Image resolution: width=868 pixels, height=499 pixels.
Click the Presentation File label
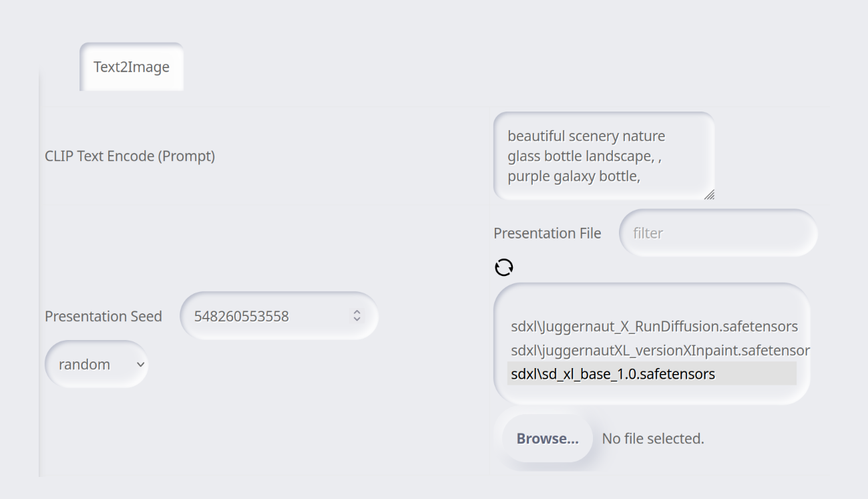(548, 232)
